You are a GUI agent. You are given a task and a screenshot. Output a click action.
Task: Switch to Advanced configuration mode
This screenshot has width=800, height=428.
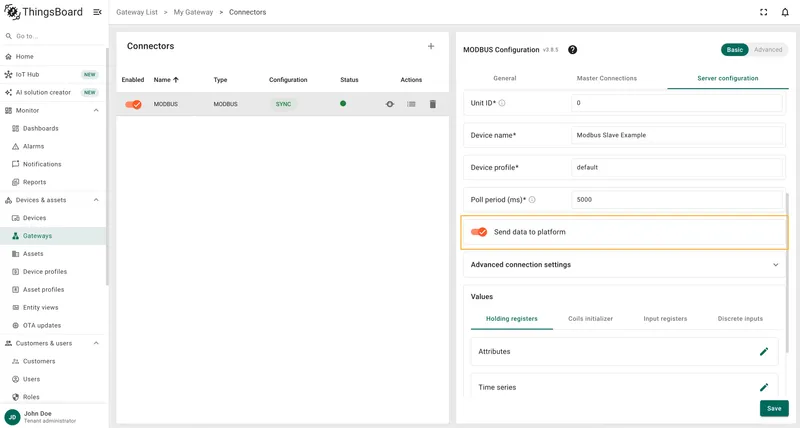click(768, 49)
